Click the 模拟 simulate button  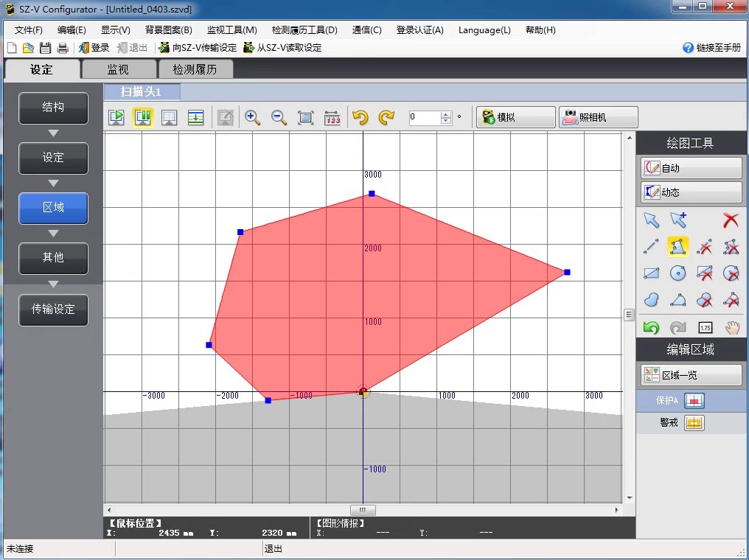coord(515,117)
